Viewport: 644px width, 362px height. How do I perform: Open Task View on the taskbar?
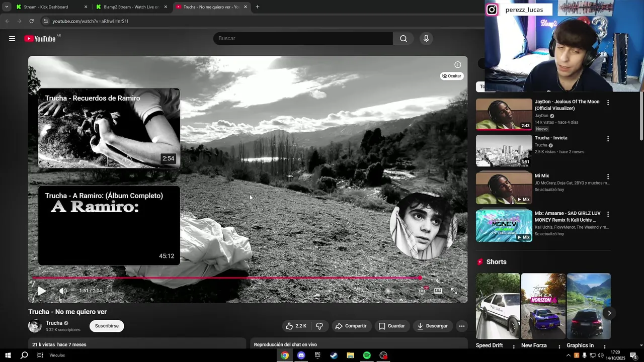click(x=40, y=355)
